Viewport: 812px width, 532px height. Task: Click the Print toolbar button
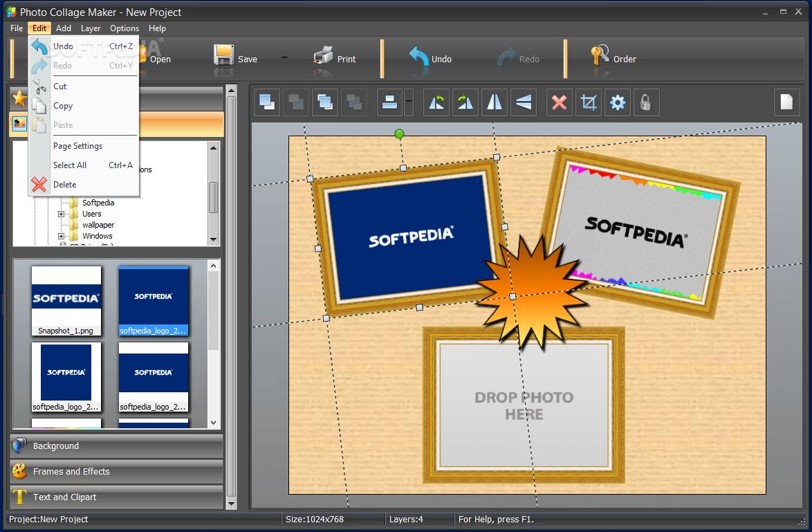click(335, 59)
